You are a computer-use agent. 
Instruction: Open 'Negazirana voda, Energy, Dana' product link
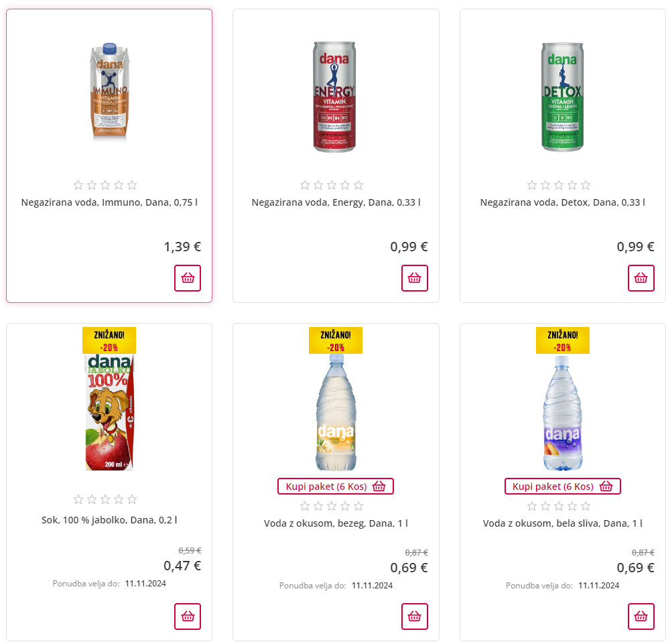pos(336,202)
